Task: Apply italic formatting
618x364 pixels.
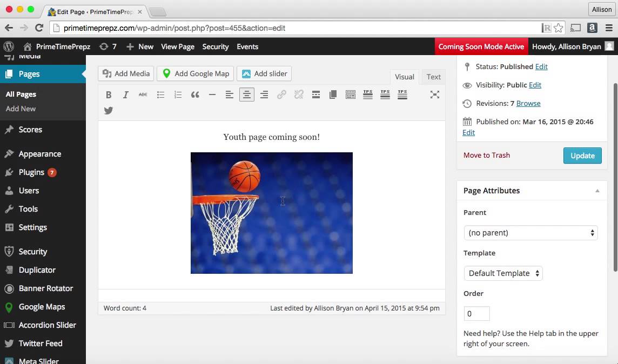Action: (x=126, y=95)
